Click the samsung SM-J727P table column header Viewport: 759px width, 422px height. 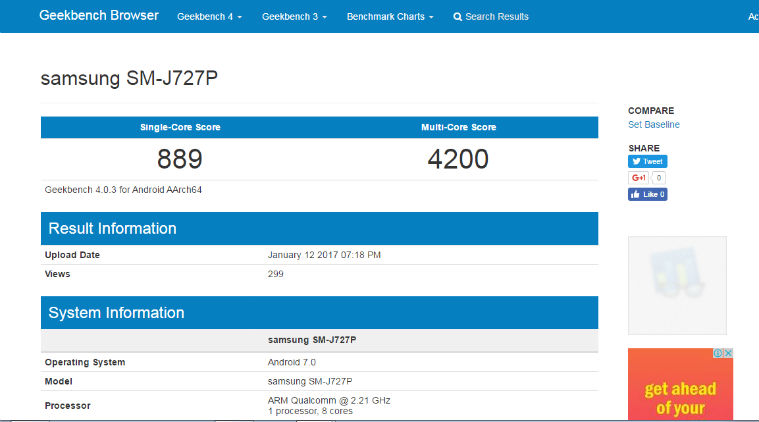(x=312, y=340)
